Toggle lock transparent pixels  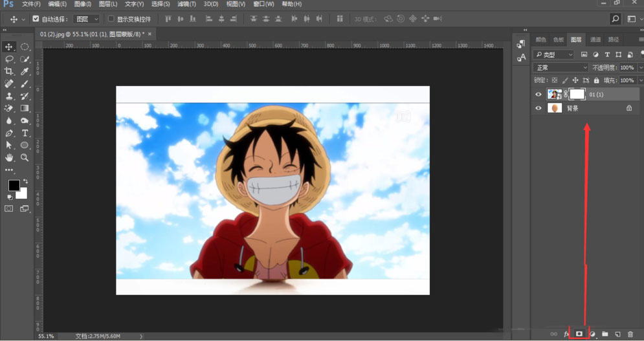click(555, 80)
